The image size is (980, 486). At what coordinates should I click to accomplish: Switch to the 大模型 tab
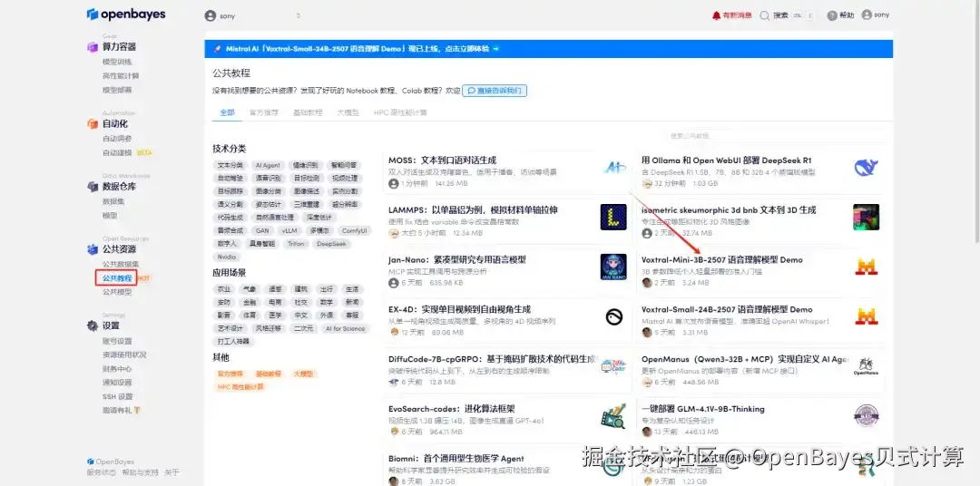tap(348, 112)
